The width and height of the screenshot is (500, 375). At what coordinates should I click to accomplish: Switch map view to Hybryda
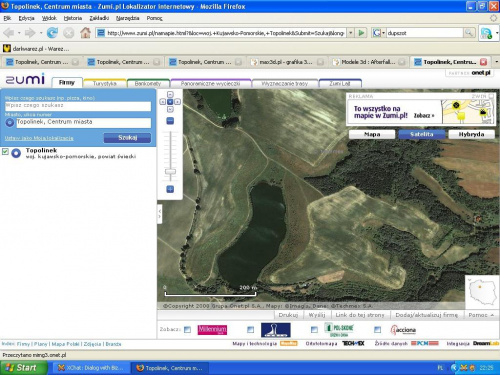click(471, 134)
